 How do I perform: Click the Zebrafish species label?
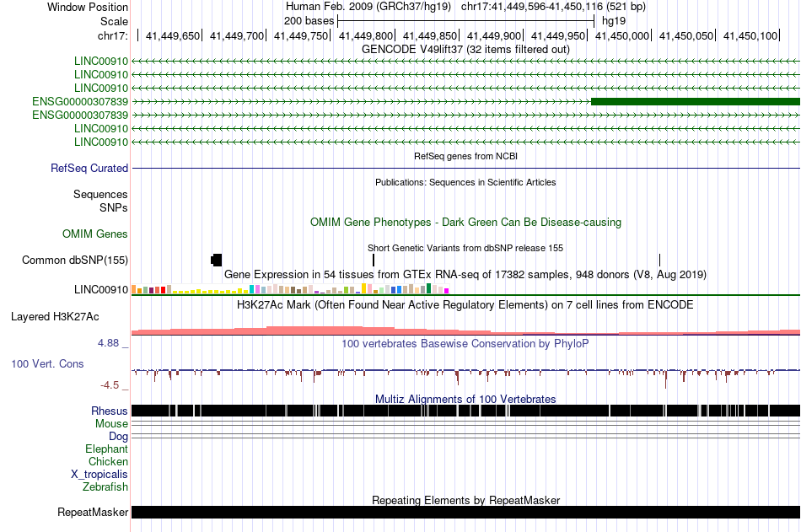pyautogui.click(x=105, y=487)
